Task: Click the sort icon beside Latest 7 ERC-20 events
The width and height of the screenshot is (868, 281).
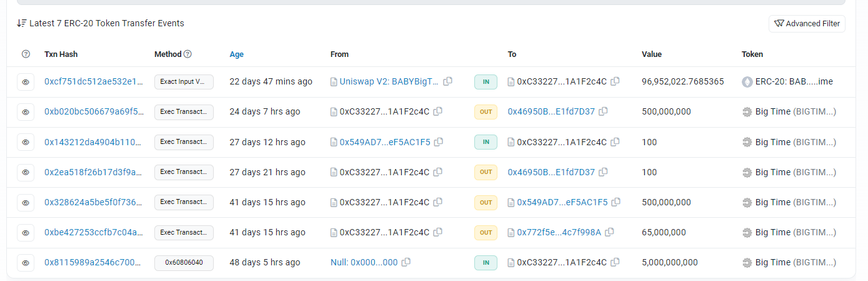Action: click(22, 24)
